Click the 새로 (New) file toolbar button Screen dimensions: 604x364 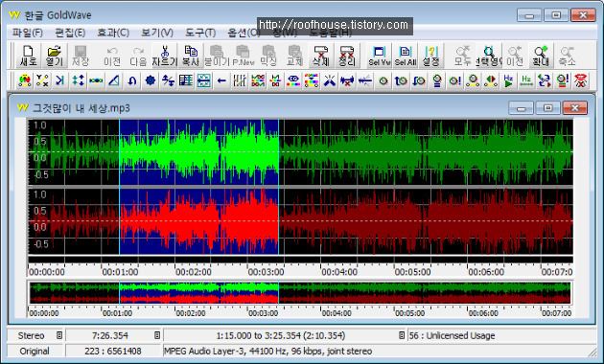28,56
